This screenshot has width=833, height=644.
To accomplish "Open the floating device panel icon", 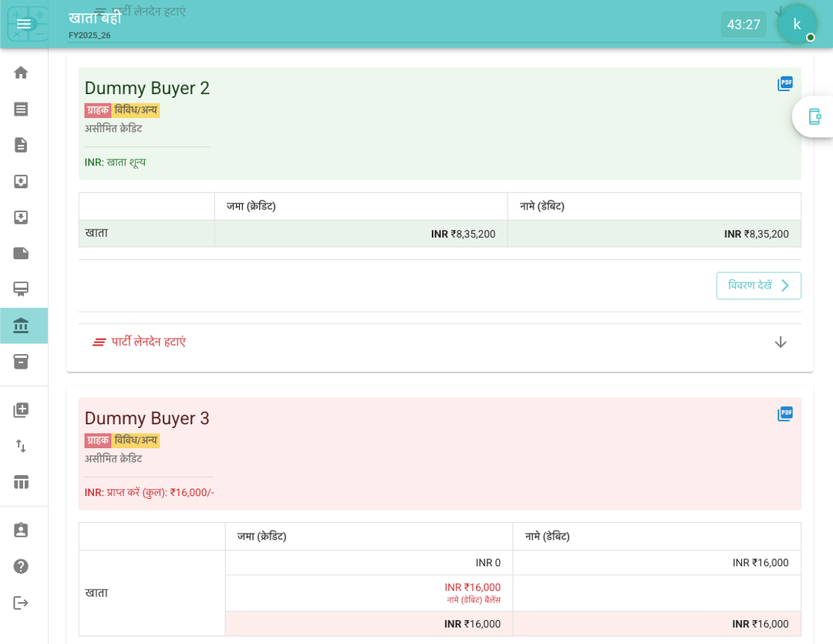I will coord(814,116).
